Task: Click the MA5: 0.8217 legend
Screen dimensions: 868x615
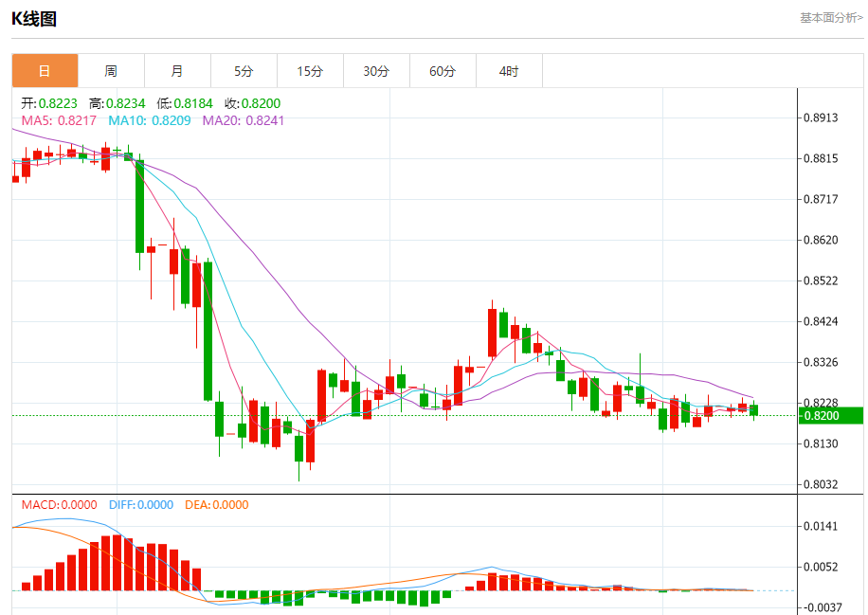Action: (x=59, y=120)
